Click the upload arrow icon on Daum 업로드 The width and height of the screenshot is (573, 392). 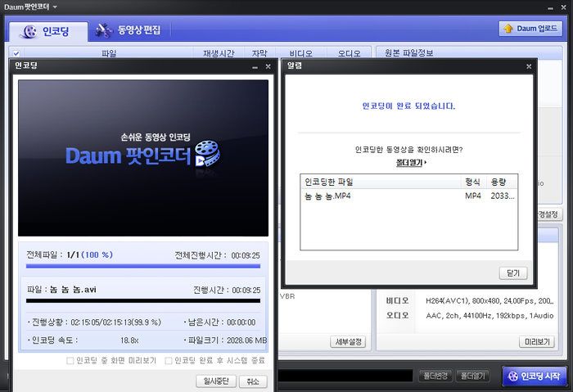[508, 29]
